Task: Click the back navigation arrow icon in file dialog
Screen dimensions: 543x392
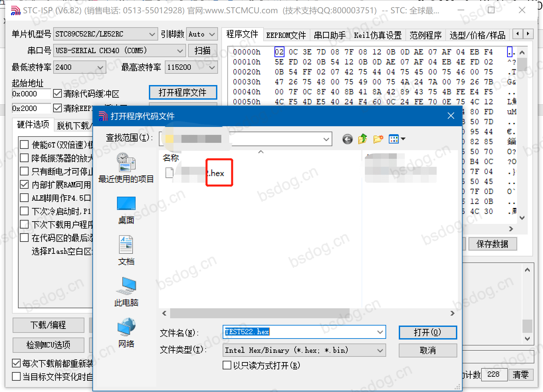Action: [x=348, y=139]
